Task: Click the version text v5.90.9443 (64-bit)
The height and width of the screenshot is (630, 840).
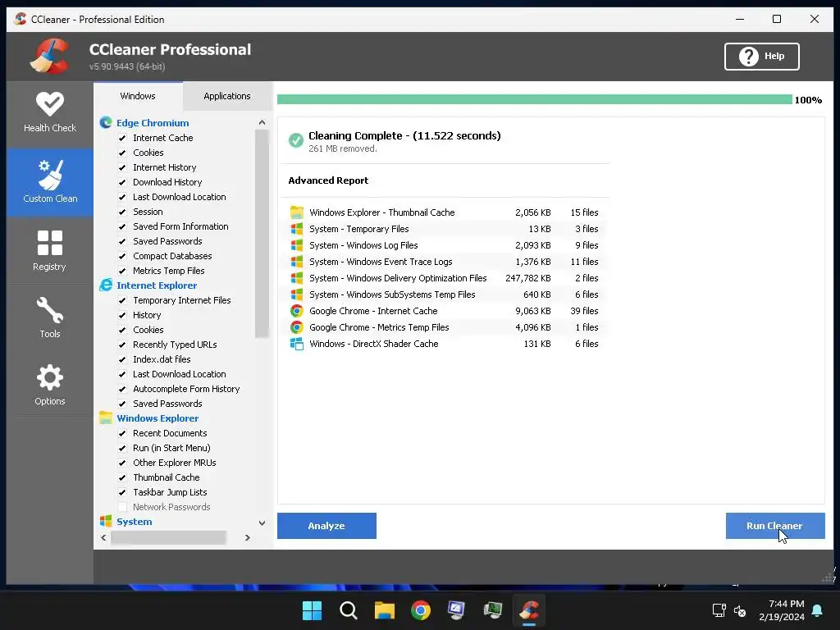Action: click(127, 66)
